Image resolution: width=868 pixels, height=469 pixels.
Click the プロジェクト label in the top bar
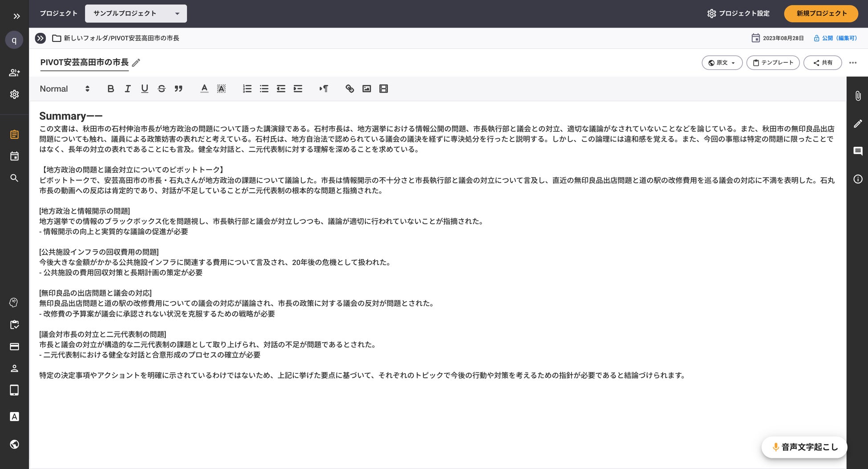point(59,13)
